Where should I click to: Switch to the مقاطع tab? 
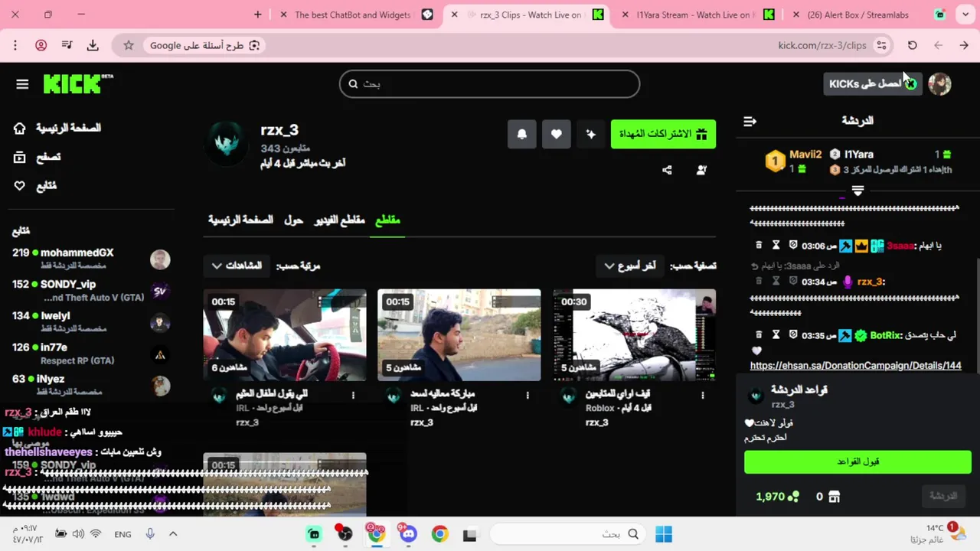[x=387, y=220]
